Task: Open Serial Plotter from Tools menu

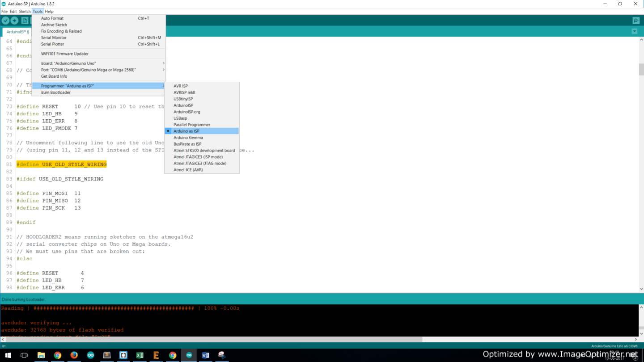Action: point(98,44)
